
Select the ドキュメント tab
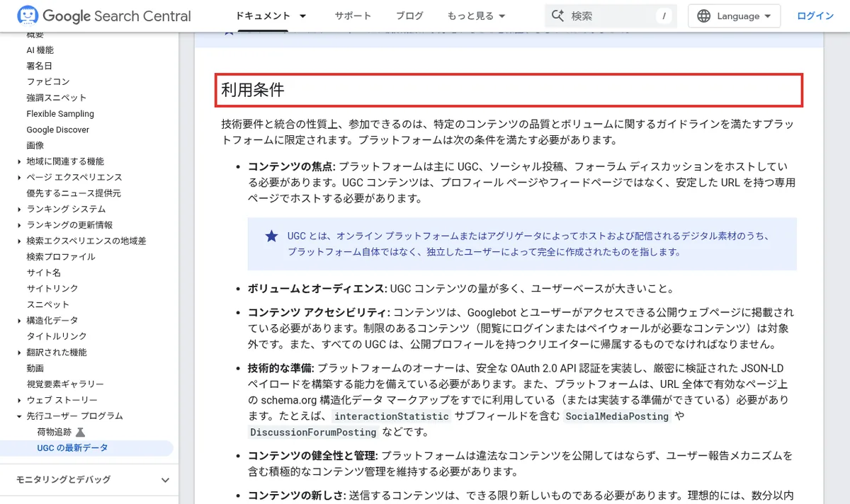click(263, 16)
